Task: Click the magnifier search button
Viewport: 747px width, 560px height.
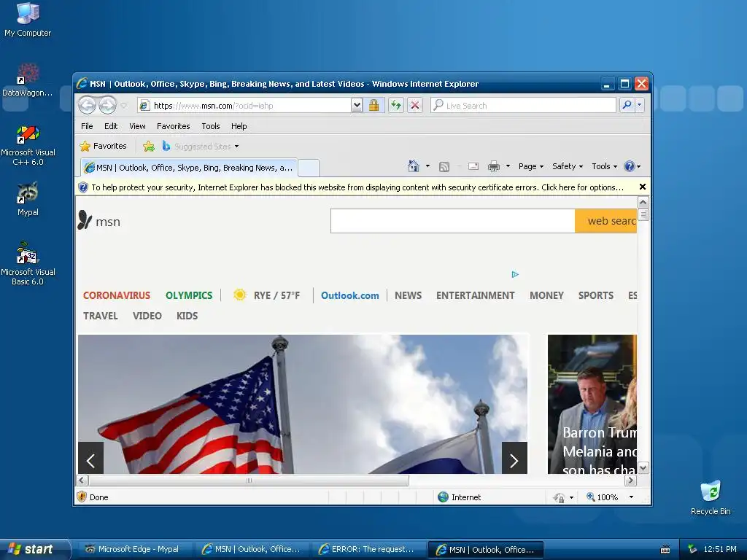Action: pos(627,105)
